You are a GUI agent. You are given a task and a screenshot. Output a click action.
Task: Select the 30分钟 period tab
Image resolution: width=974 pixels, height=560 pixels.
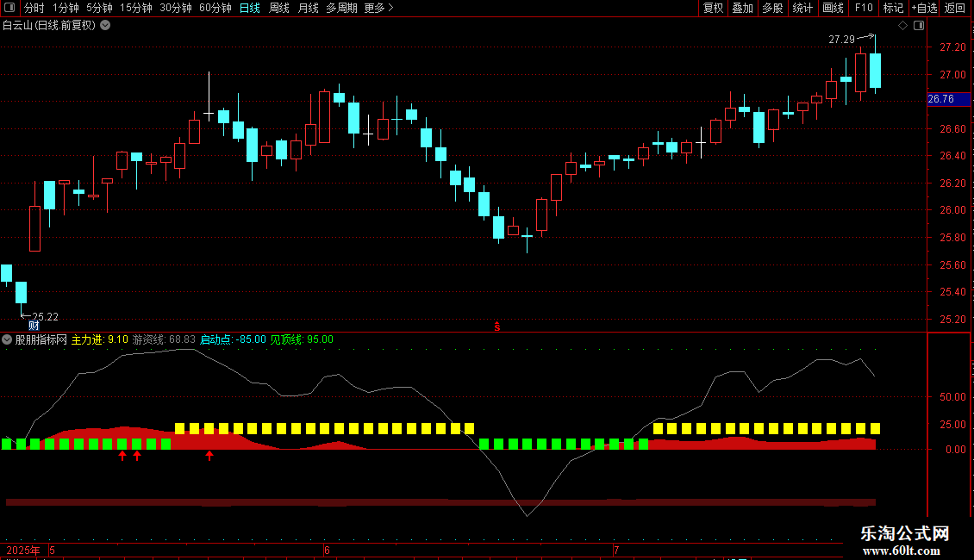click(176, 8)
